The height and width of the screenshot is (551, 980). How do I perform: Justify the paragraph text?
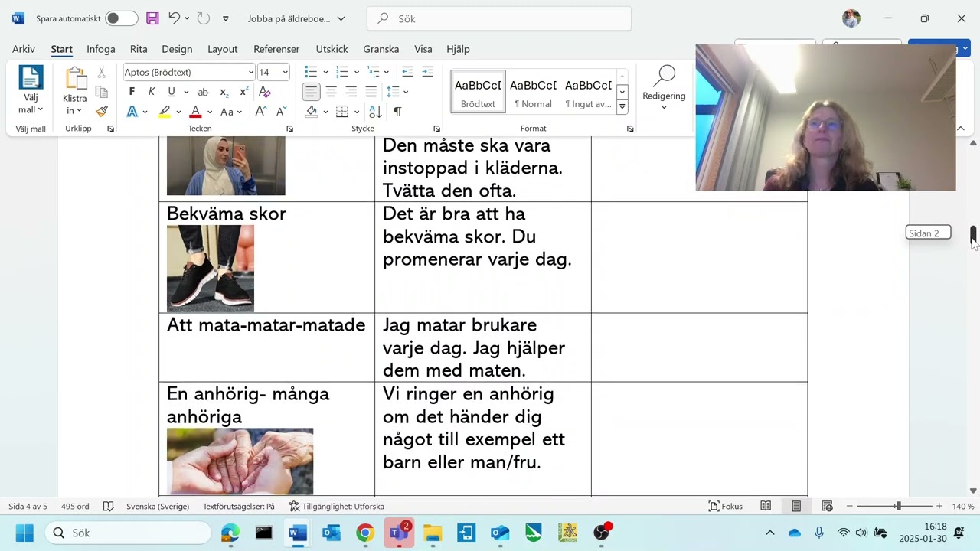[371, 92]
